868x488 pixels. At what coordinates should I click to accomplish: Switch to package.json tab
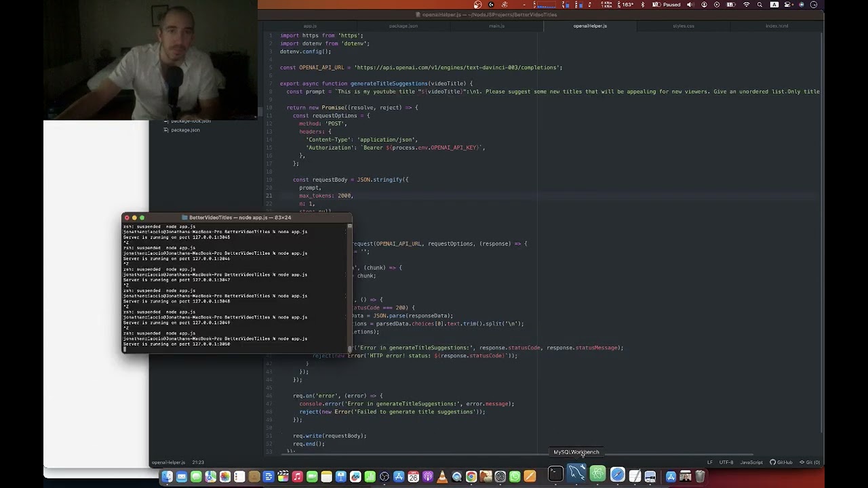pyautogui.click(x=403, y=26)
